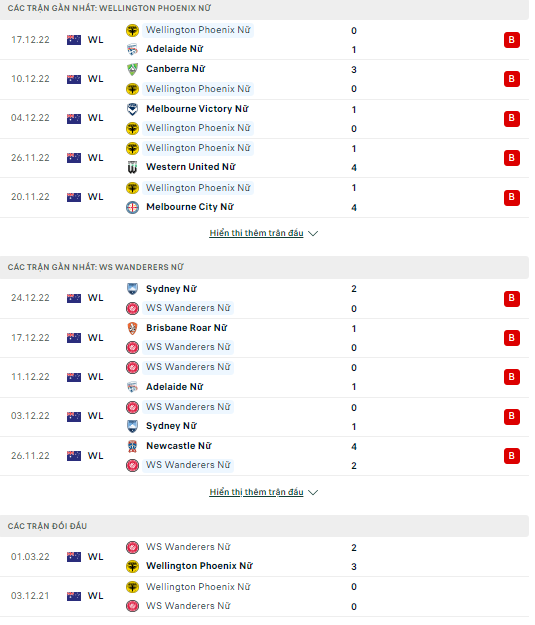535x625 pixels.
Task: Click the Melbourne City Nữ crest icon
Action: tap(134, 209)
